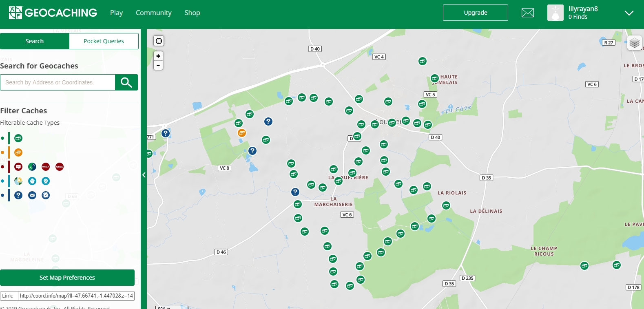Click the orange multi-cache marker on map
Image resolution: width=644 pixels, height=309 pixels.
coord(242,133)
